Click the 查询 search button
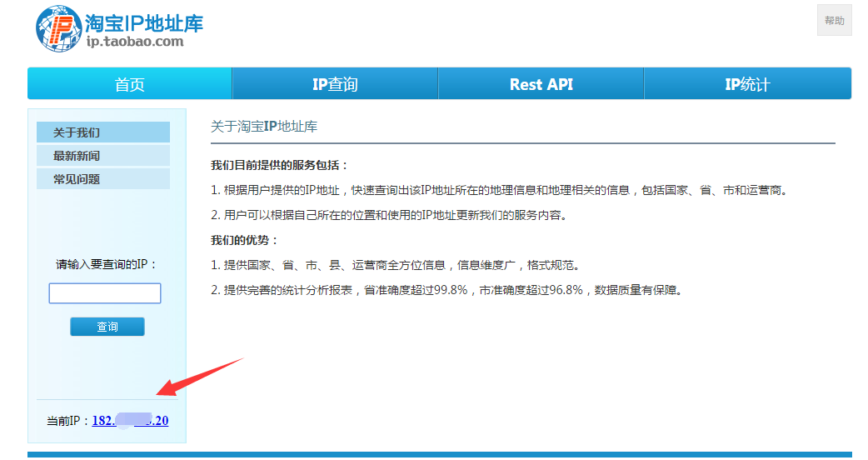 [107, 327]
